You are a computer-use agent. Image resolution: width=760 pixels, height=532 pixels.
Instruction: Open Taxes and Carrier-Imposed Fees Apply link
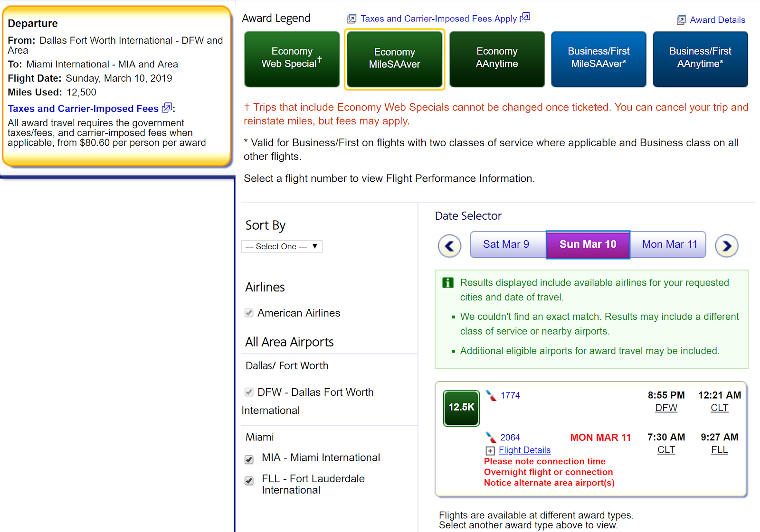pos(438,19)
